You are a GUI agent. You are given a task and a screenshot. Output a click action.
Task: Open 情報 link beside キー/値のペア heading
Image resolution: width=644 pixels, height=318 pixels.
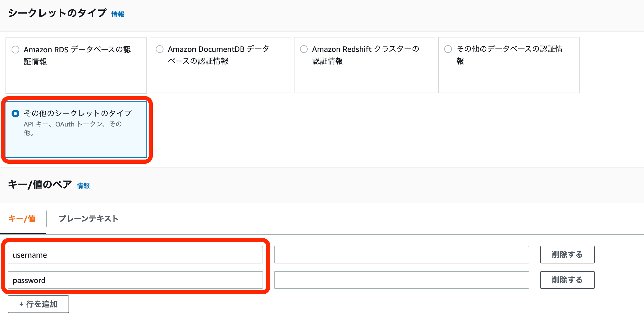[x=83, y=186]
